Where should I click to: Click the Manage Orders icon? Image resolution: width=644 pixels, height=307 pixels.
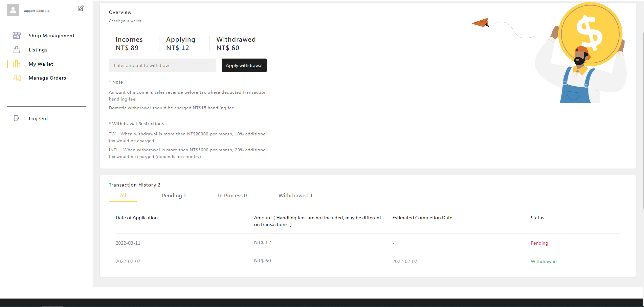(17, 78)
